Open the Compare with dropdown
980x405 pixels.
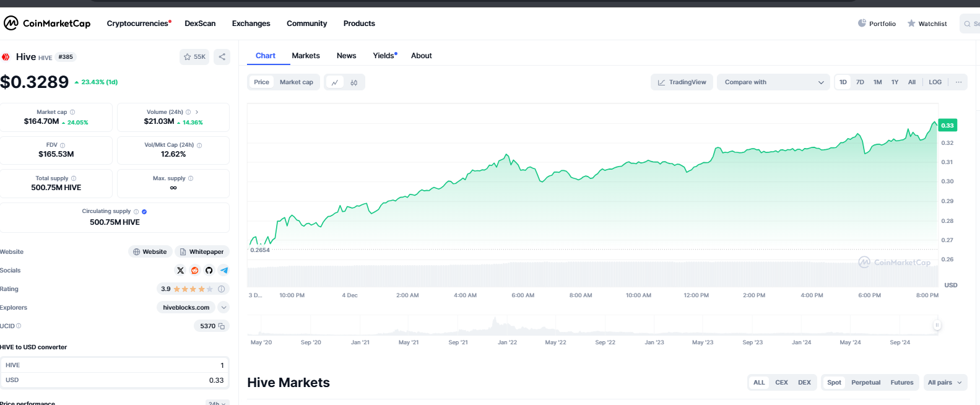[x=773, y=82]
